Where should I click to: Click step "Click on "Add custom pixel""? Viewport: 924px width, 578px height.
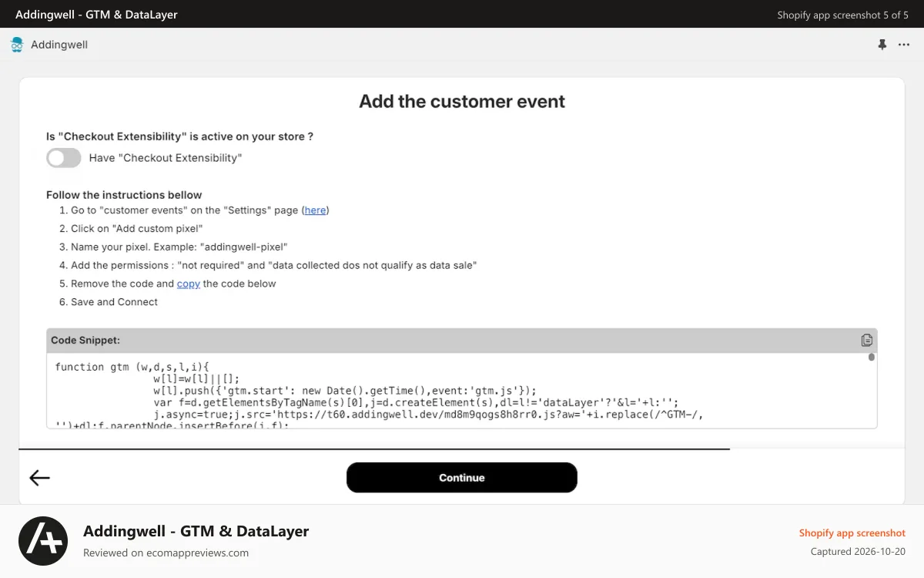(137, 228)
